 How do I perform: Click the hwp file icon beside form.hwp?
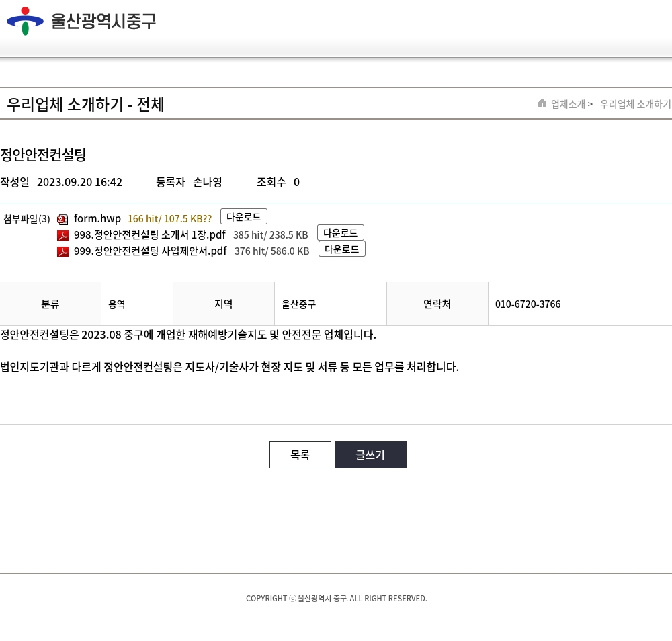click(x=62, y=220)
